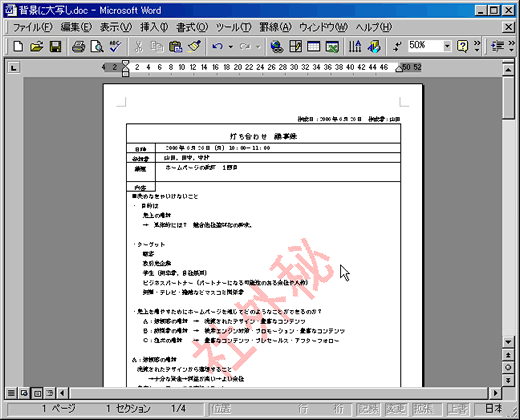
Task: Close the document with menu bar X
Action: coord(508,27)
